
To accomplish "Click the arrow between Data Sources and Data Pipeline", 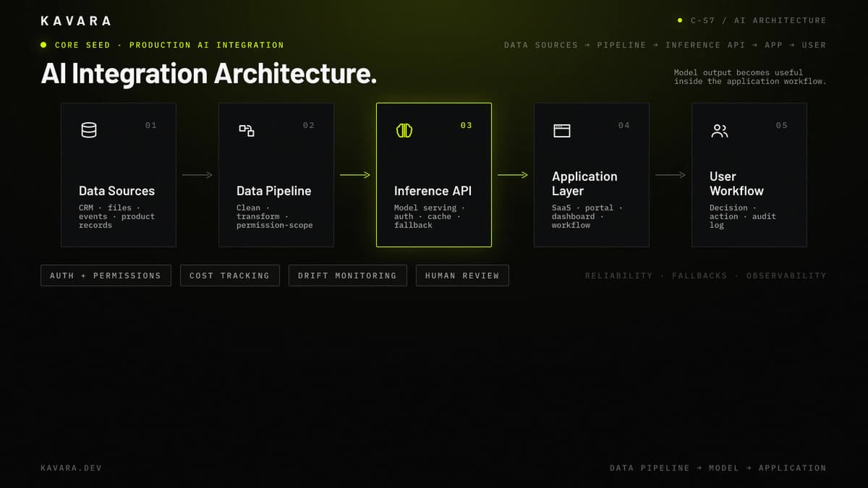I will (197, 175).
